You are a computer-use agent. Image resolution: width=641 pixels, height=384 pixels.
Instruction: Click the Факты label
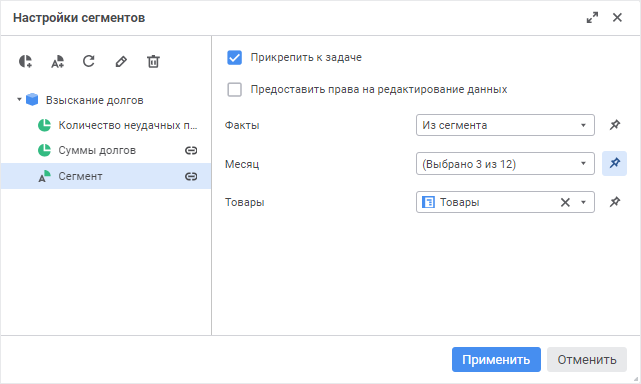(x=242, y=125)
